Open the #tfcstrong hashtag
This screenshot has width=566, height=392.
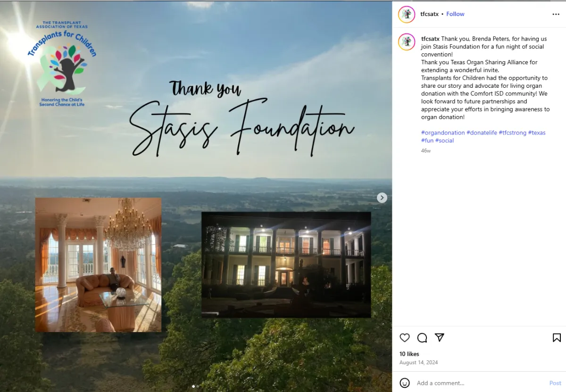pos(513,133)
